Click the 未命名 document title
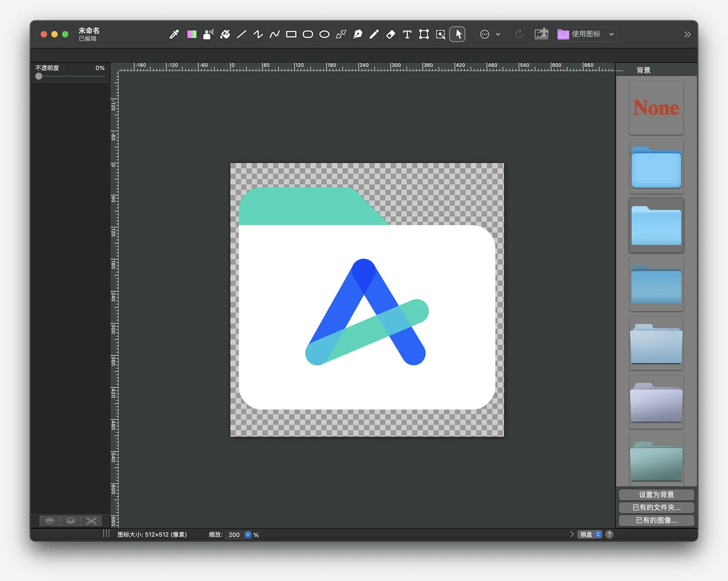 click(x=89, y=30)
